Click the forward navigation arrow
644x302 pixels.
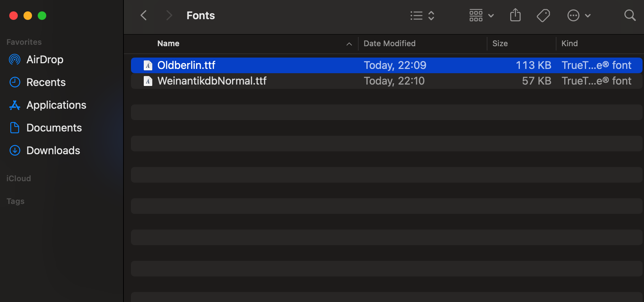point(169,15)
